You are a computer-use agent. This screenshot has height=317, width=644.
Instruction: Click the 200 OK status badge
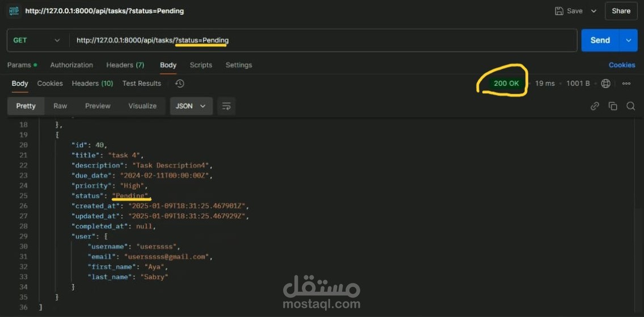[506, 84]
